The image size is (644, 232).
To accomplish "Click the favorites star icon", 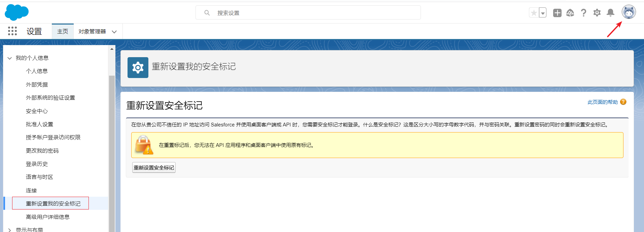I will (534, 13).
